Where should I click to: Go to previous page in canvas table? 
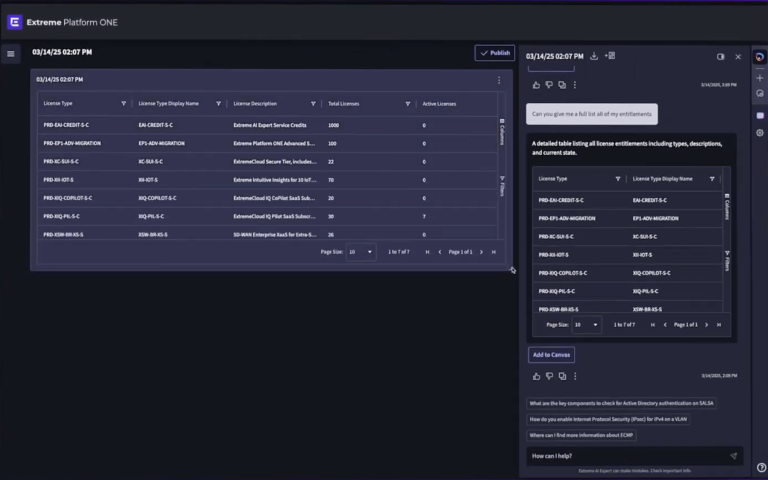coord(440,252)
